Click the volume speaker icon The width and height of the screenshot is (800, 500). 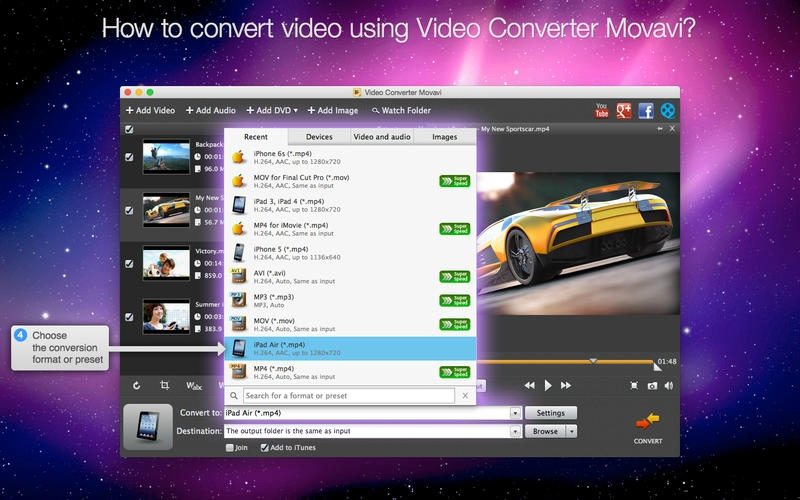(x=669, y=386)
